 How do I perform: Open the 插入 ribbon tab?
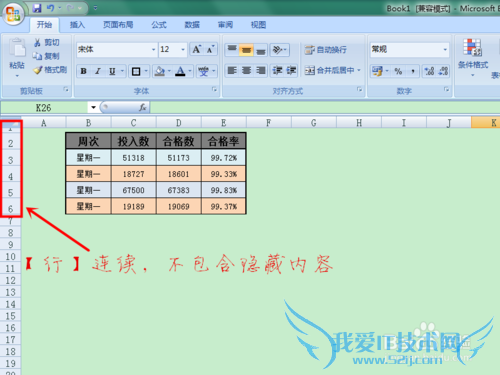(77, 25)
